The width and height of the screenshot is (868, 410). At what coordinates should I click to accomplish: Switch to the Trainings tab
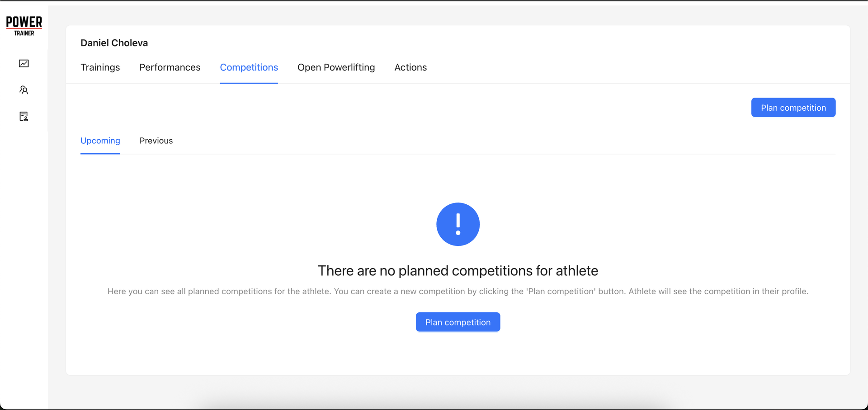point(100,67)
